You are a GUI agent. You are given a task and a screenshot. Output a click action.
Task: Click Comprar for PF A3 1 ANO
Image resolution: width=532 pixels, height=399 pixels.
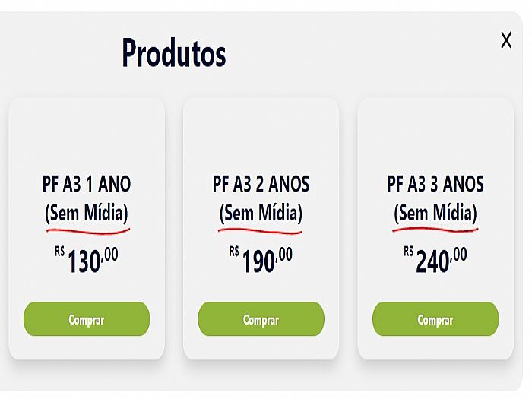[87, 319]
